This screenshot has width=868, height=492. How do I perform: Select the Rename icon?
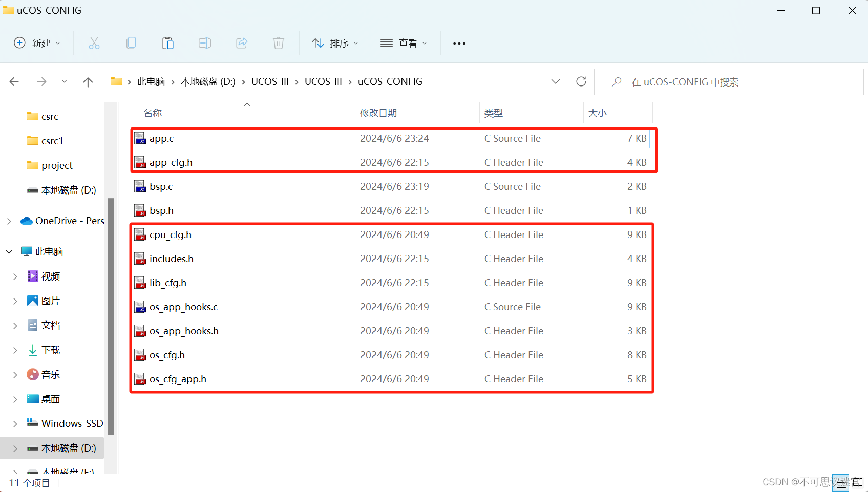click(205, 43)
